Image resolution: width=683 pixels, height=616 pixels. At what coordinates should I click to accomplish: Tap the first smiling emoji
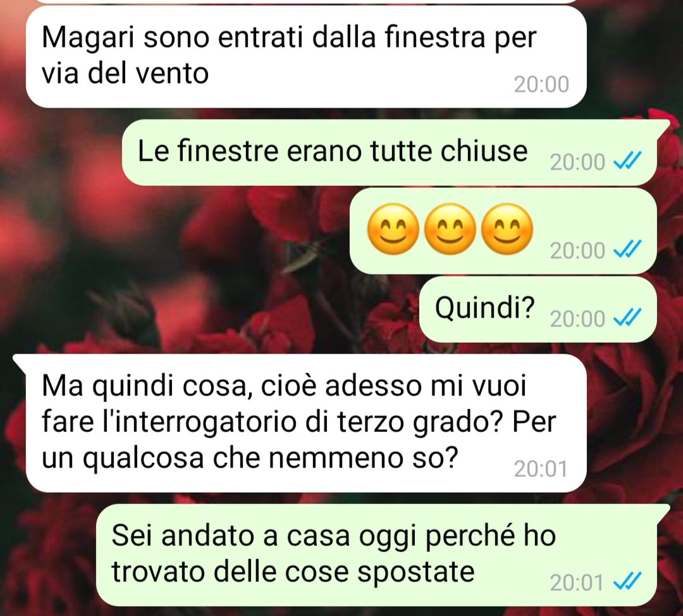pyautogui.click(x=393, y=229)
